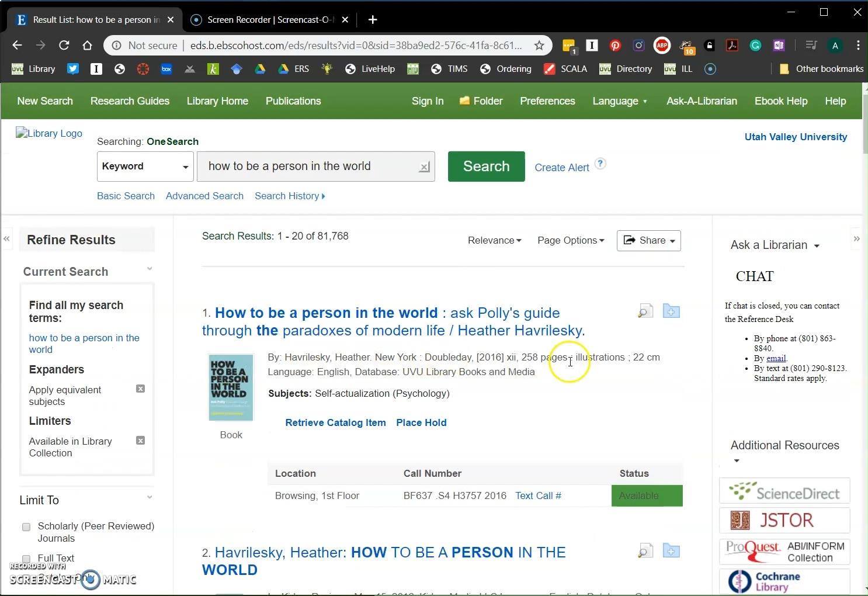The height and width of the screenshot is (596, 868).
Task: Collapse the Limit To section
Action: pos(150,497)
